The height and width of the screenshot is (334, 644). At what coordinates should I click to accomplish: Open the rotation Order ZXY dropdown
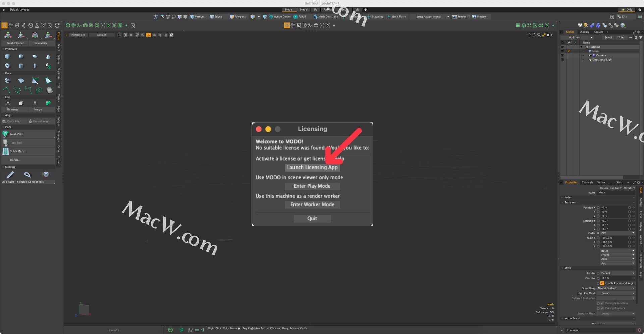click(618, 233)
